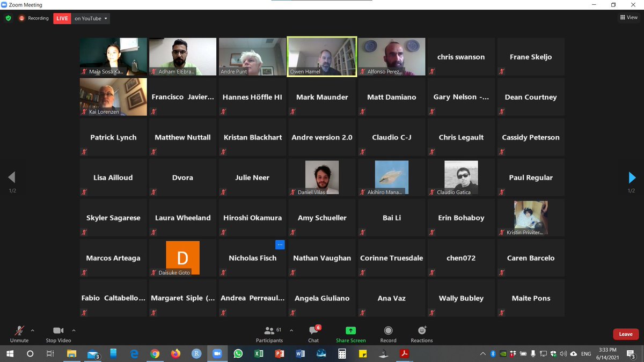Open more options on Nicholas Fisch tile
Viewport: 644px width, 362px height.
click(280, 245)
